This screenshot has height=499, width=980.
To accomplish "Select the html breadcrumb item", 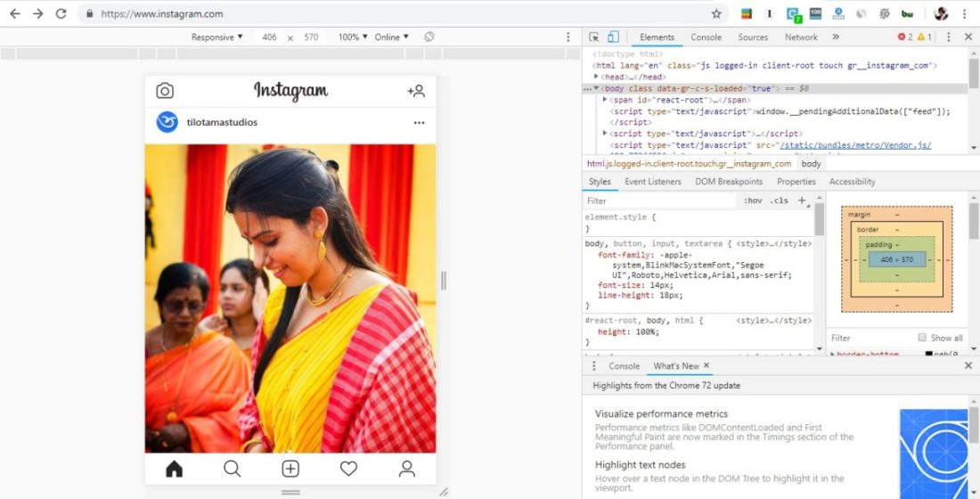I will point(689,164).
